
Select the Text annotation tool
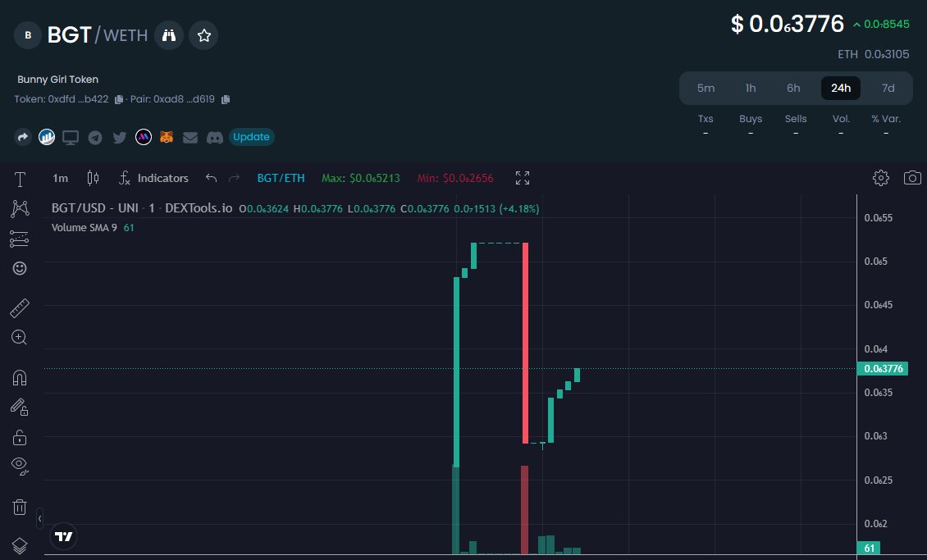coord(20,179)
